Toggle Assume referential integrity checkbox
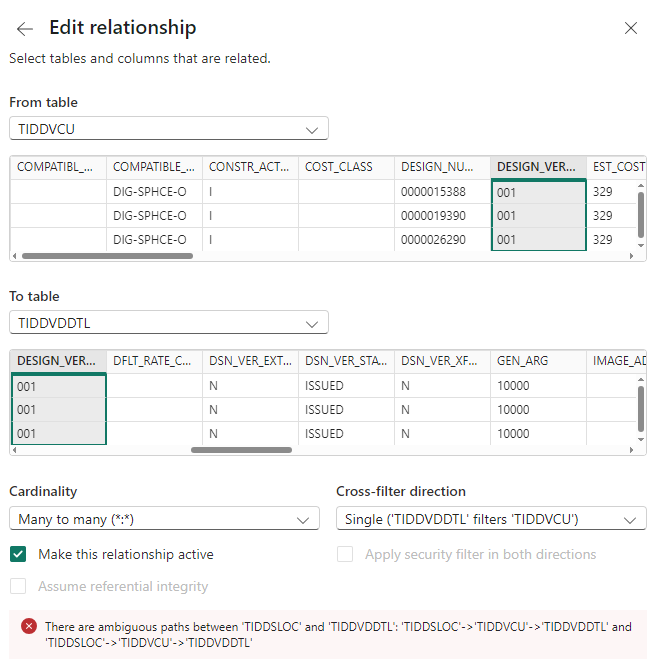 18,586
